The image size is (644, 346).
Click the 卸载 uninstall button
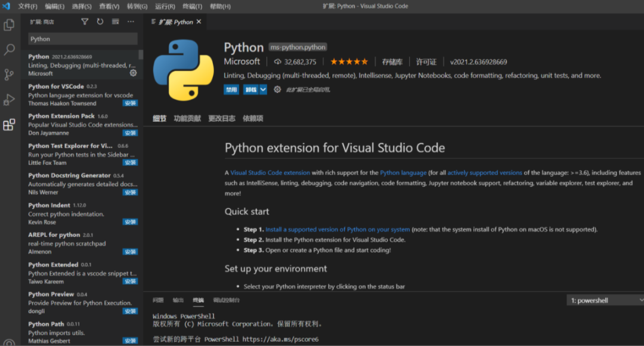pos(251,89)
